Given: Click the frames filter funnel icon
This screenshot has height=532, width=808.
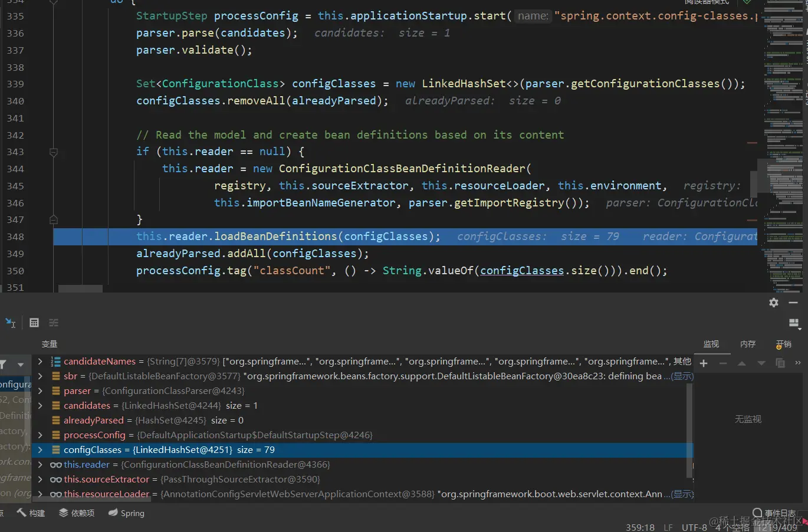Looking at the screenshot, I should (3, 364).
